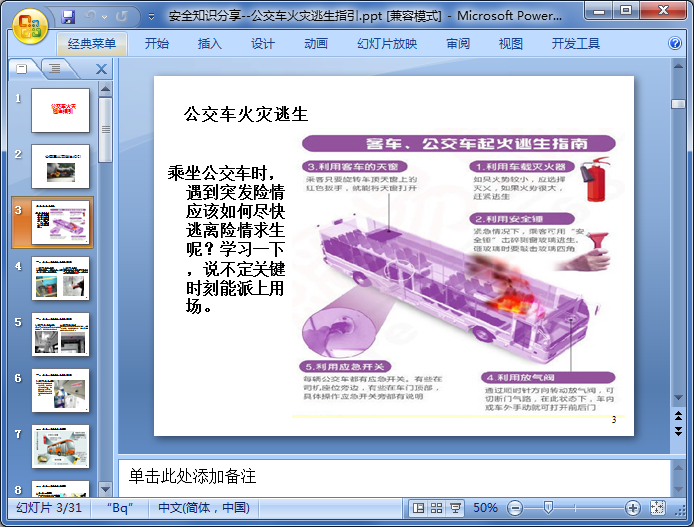
Task: Open the 开发工具 ribbon tab
Action: point(575,43)
